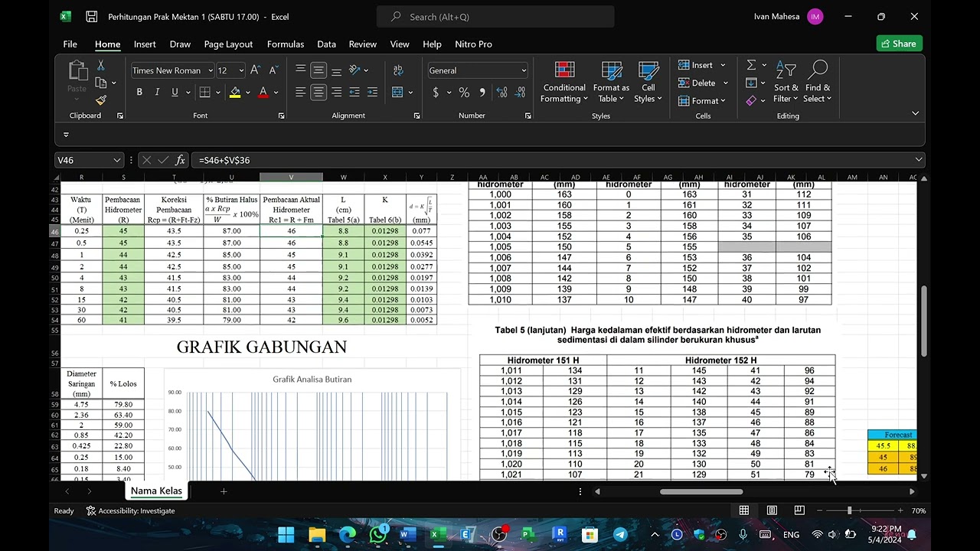Screen dimensions: 980x551
Task: Click AutoSum sigma icon
Action: pyautogui.click(x=751, y=65)
